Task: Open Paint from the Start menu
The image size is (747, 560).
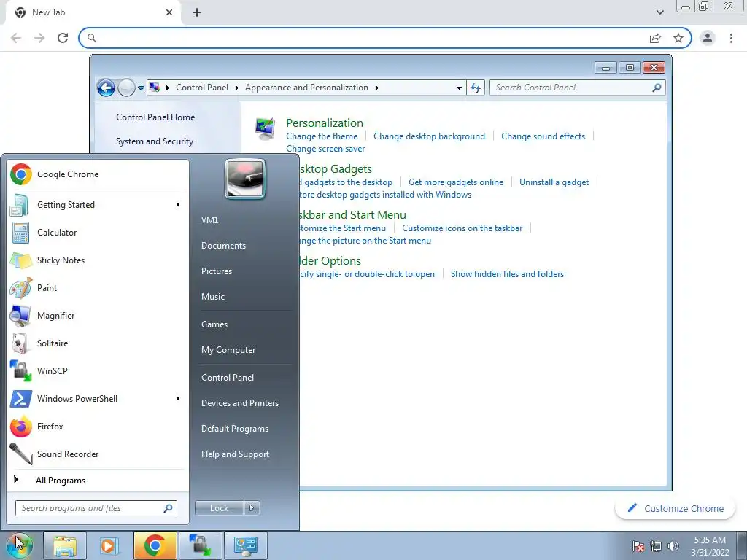Action: [x=98, y=287]
